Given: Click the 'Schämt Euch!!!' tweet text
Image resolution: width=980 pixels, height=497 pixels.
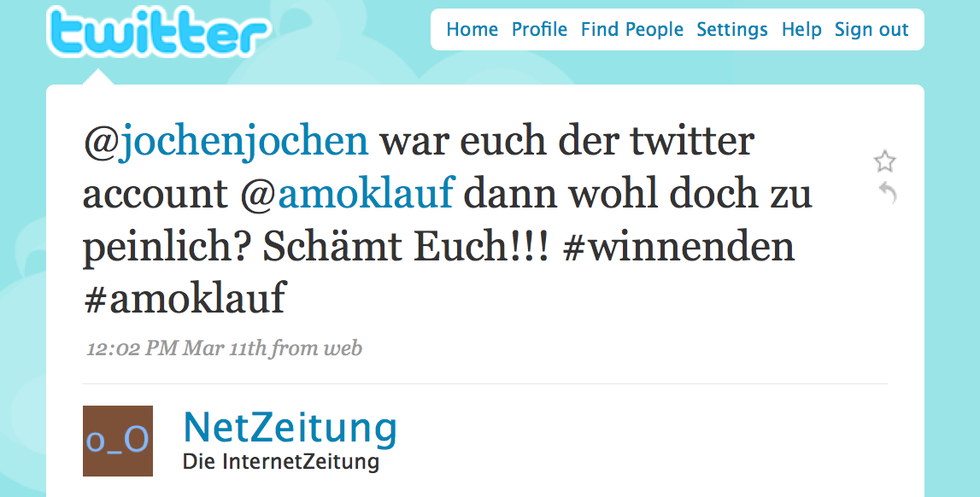Looking at the screenshot, I should (405, 246).
